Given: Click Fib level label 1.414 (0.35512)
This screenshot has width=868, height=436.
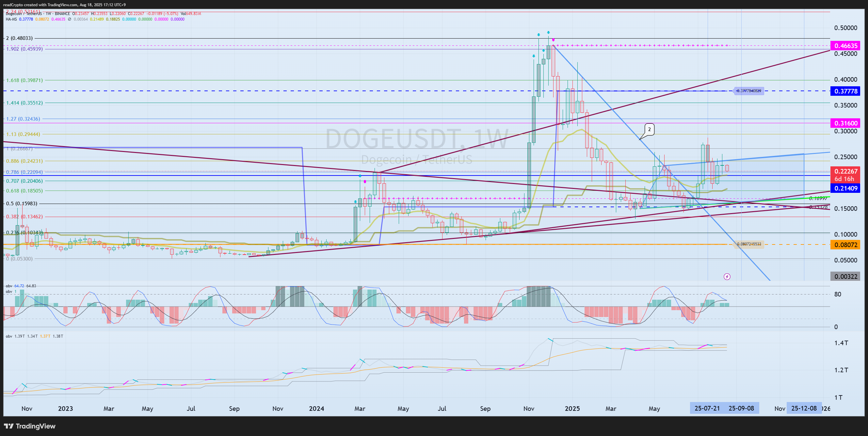Looking at the screenshot, I should coord(24,103).
